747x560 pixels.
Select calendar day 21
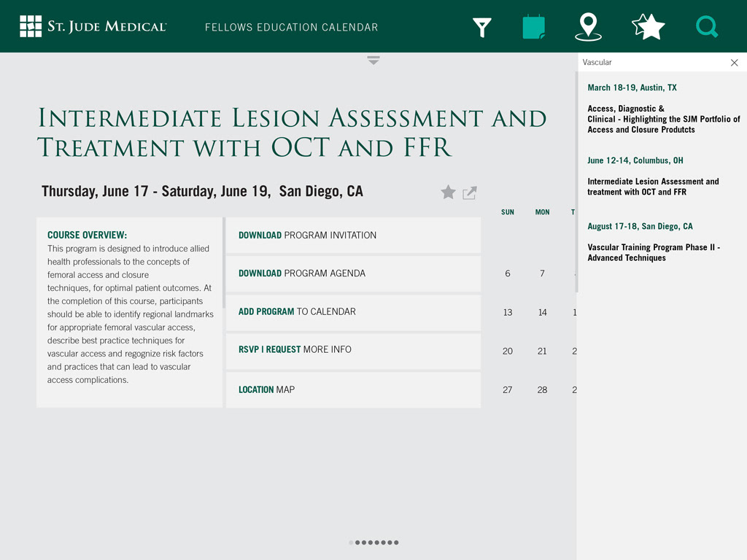coord(542,351)
